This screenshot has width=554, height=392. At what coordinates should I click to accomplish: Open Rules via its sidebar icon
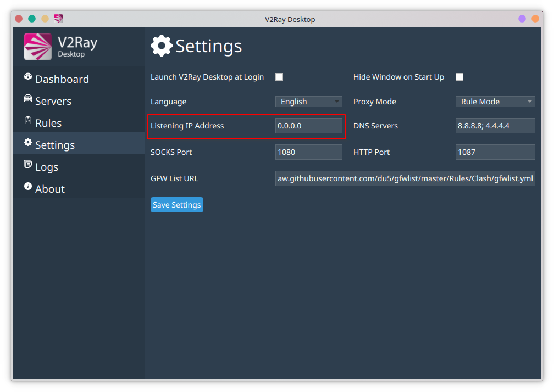(27, 121)
